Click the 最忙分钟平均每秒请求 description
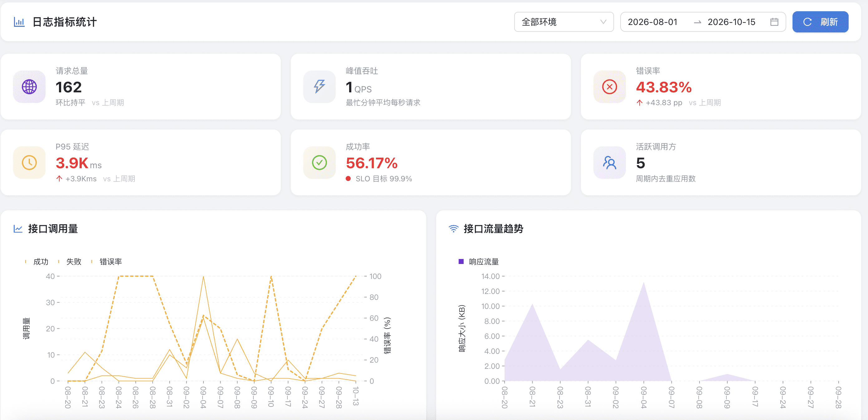868x420 pixels. (x=383, y=102)
